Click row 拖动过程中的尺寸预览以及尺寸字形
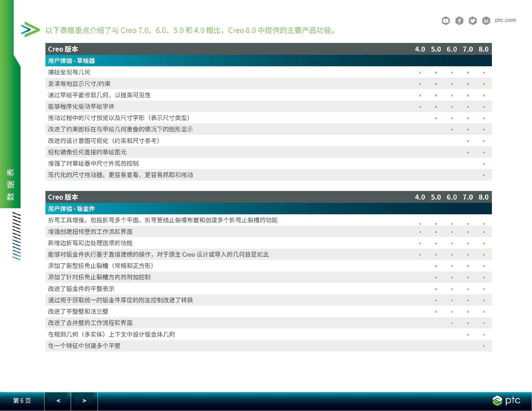 [x=268, y=118]
